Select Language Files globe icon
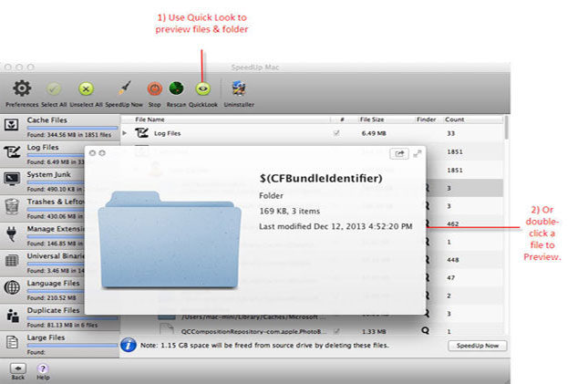The width and height of the screenshot is (588, 384). (12, 287)
